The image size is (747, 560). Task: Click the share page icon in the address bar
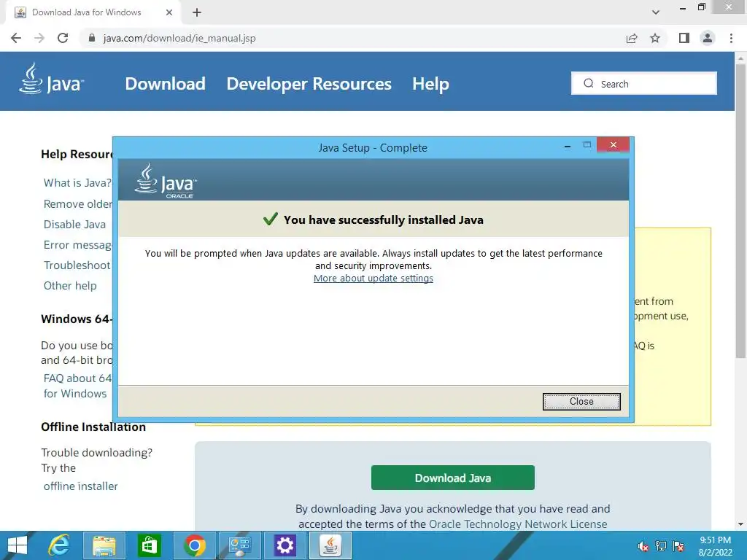coord(632,38)
